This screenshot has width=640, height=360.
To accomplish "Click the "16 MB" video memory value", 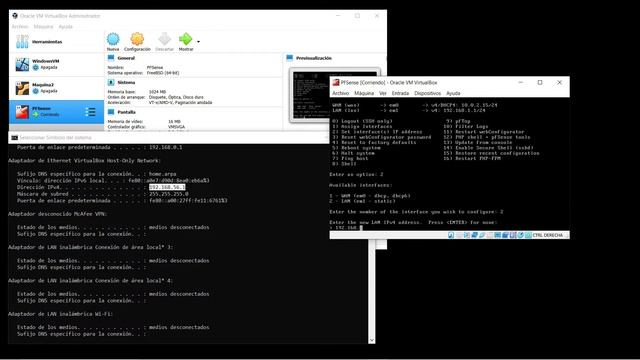I will point(174,122).
